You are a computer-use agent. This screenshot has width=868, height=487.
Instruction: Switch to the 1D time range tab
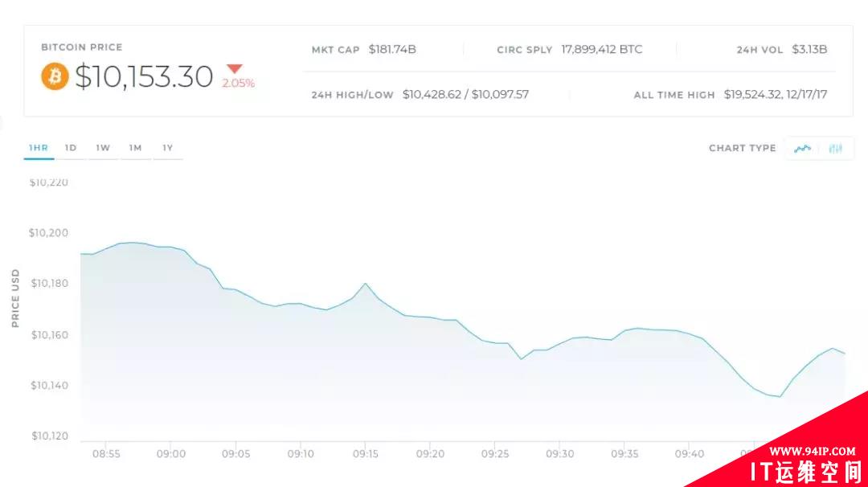point(70,148)
